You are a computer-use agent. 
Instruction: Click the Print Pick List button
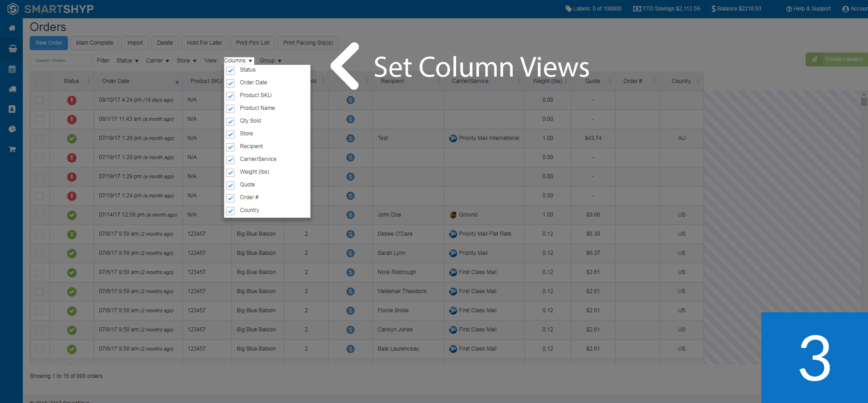tap(253, 43)
